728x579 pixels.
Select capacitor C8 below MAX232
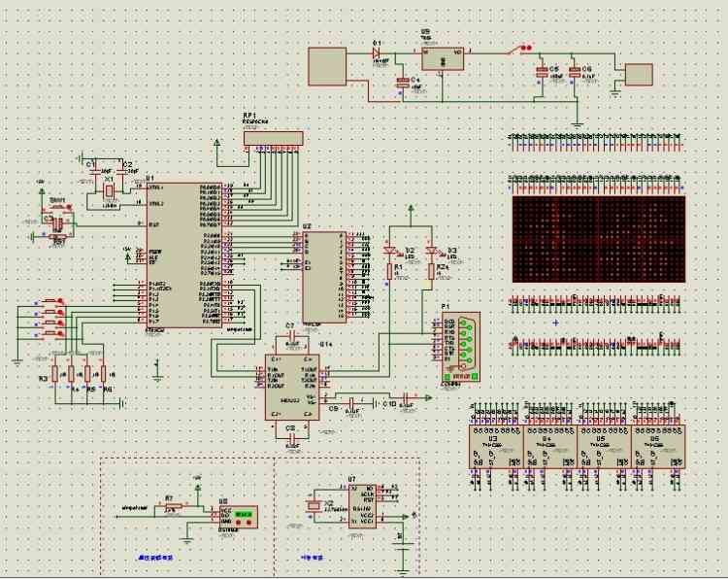coord(292,438)
